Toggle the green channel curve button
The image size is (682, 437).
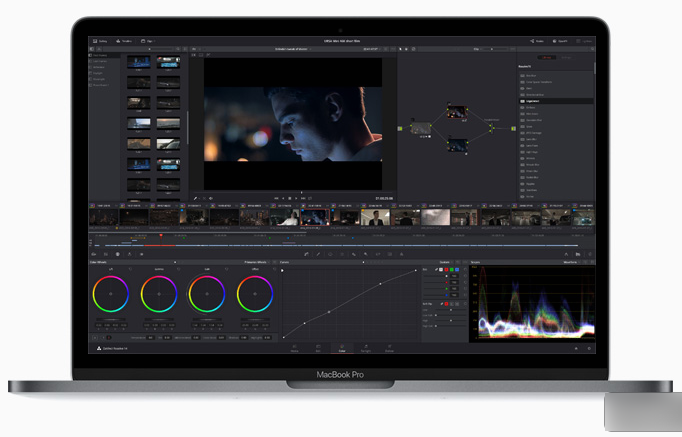(451, 270)
